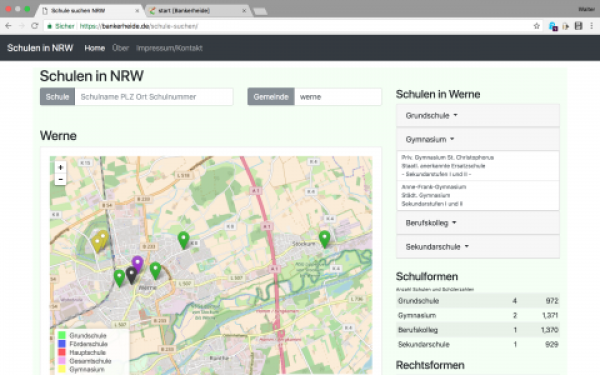Image resolution: width=600 pixels, height=375 pixels.
Task: Zoom out the map with minus button
Action: 60,179
